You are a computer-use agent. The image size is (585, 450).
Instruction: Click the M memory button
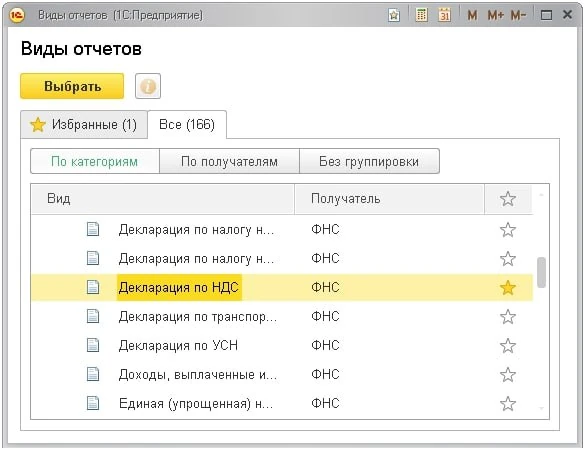click(472, 15)
